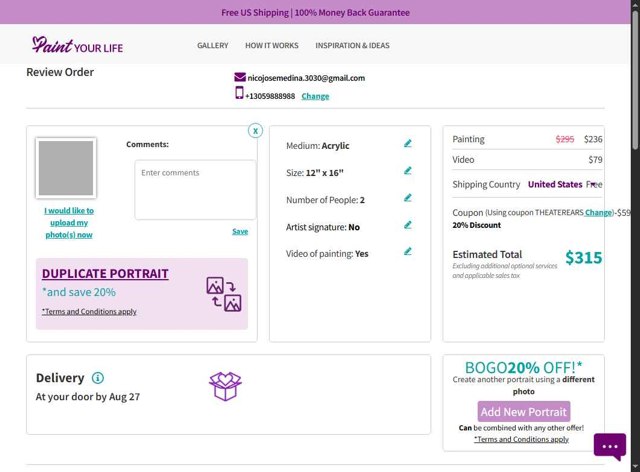Image resolution: width=640 pixels, height=472 pixels.
Task: Click the Video $79 price
Action: click(595, 160)
